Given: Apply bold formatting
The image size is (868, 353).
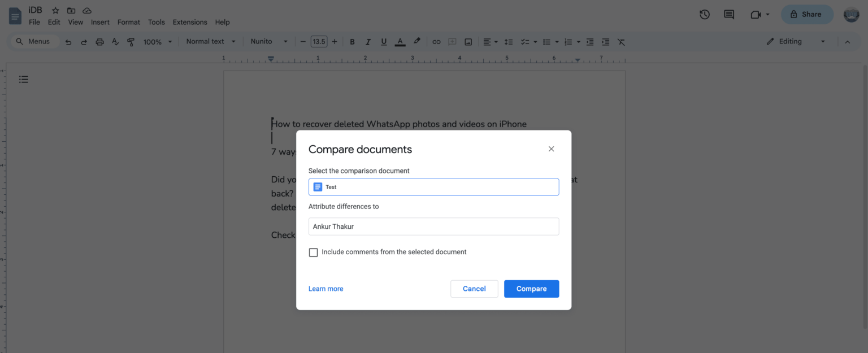Looking at the screenshot, I should 352,41.
